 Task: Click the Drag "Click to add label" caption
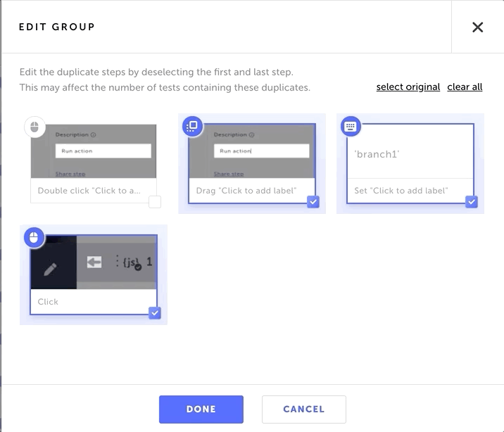pyautogui.click(x=246, y=191)
